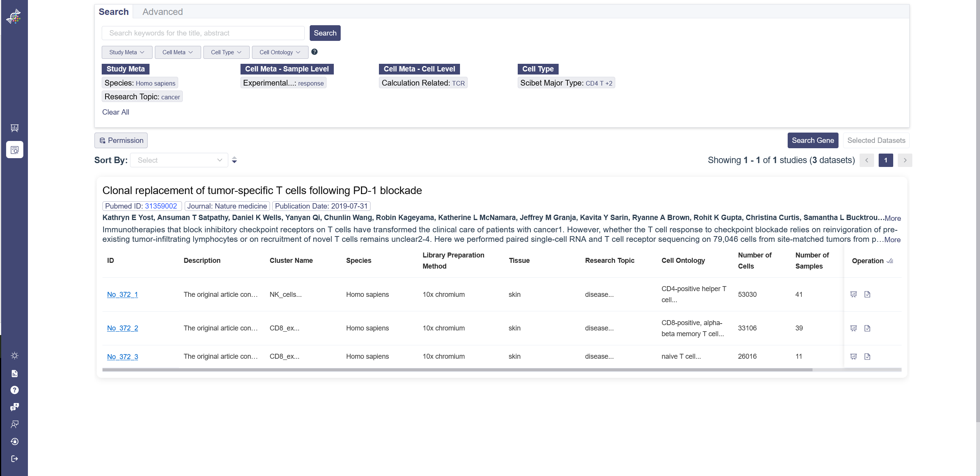
Task: Click the keyword search input field
Action: pos(203,33)
